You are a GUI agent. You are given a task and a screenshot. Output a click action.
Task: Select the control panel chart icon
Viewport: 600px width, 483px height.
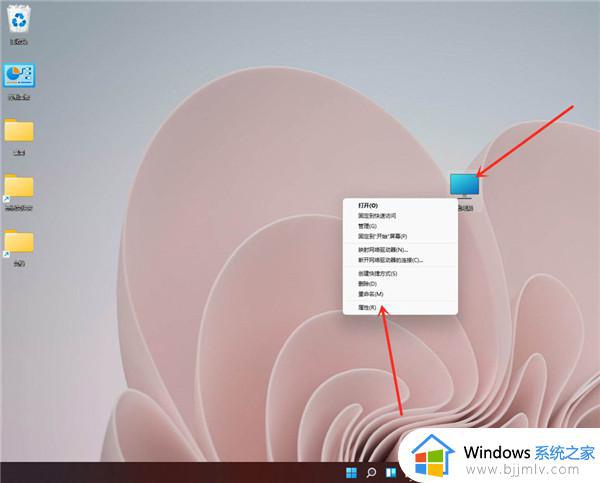(x=19, y=75)
